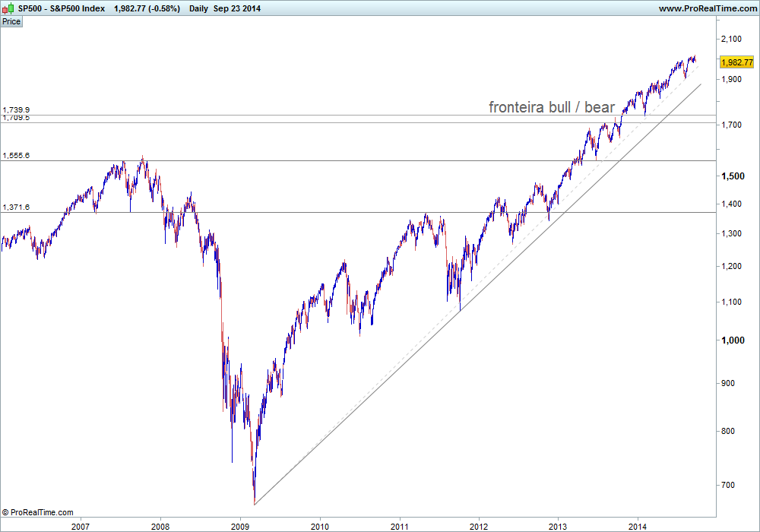Click the 2012 label on time axis
This screenshot has width=760, height=532.
(x=479, y=527)
